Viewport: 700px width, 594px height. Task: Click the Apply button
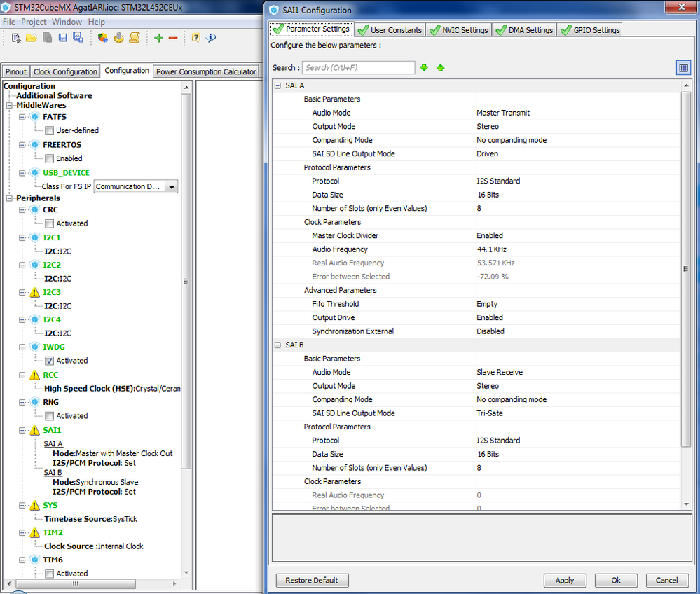tap(564, 581)
